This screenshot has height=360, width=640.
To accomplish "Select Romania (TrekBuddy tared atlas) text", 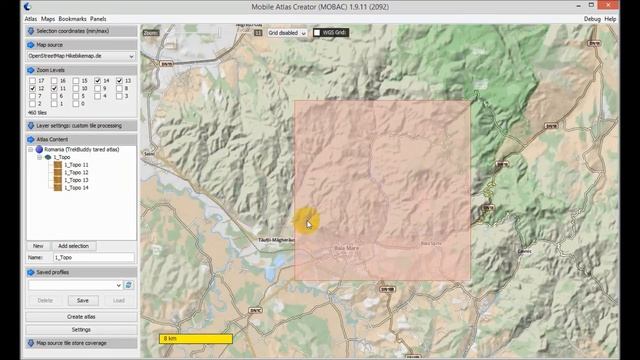I will 82,150.
